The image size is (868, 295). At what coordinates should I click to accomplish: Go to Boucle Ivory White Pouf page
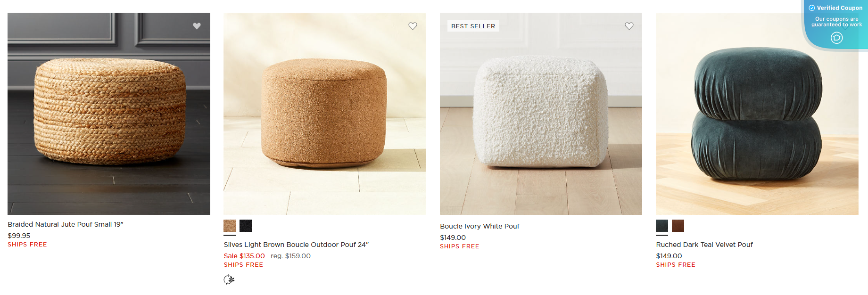click(479, 226)
